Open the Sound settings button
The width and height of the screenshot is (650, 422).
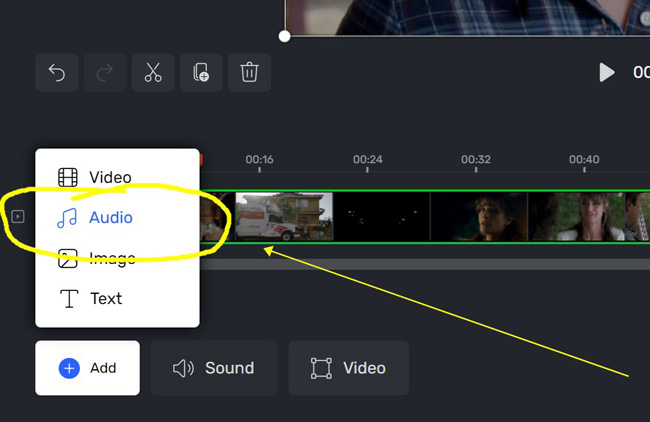214,368
